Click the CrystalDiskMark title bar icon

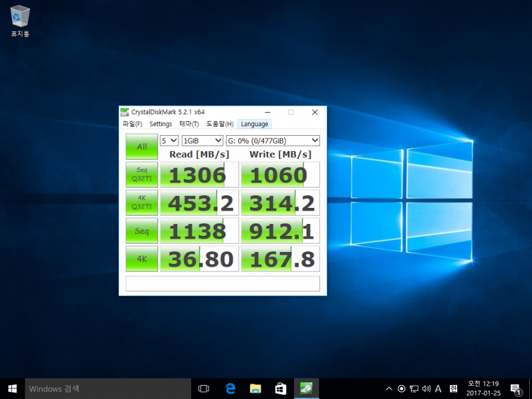pos(125,112)
